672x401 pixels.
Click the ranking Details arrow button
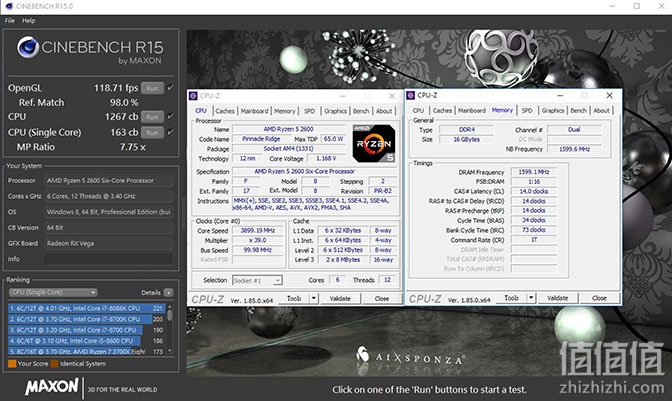point(168,293)
